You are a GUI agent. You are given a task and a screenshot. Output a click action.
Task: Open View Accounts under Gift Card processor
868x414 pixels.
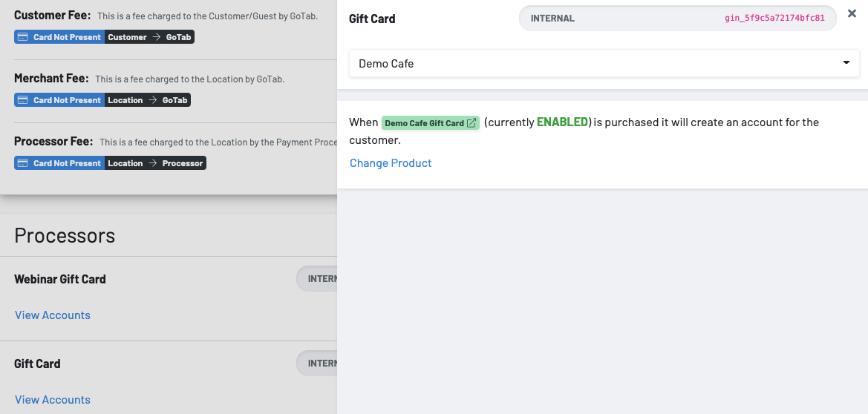point(53,400)
